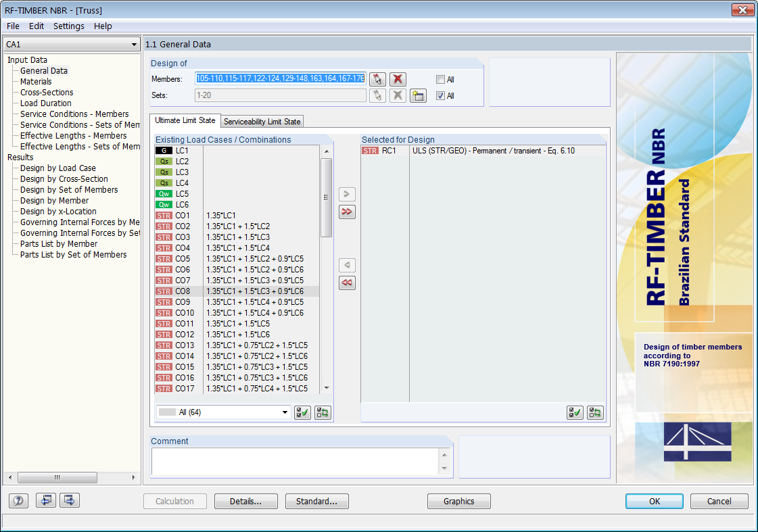Create a new set with new-set icon
This screenshot has width=758, height=532.
click(418, 95)
